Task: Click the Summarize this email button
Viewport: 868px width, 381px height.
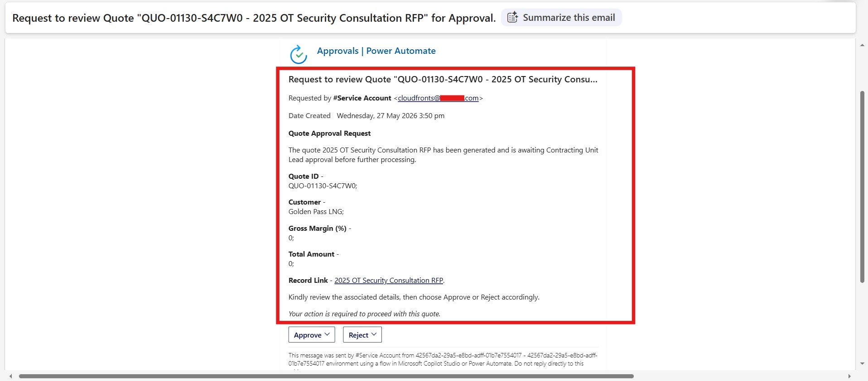Action: pos(561,18)
